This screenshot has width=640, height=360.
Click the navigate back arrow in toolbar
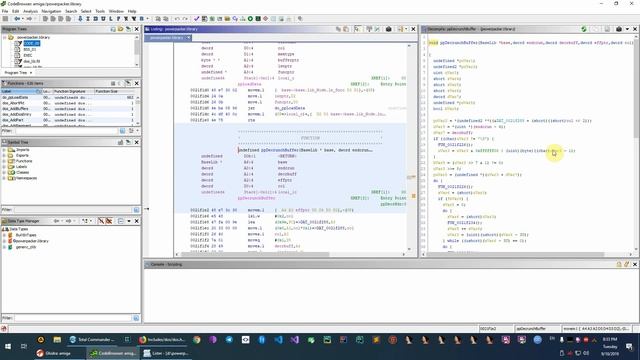click(x=17, y=19)
